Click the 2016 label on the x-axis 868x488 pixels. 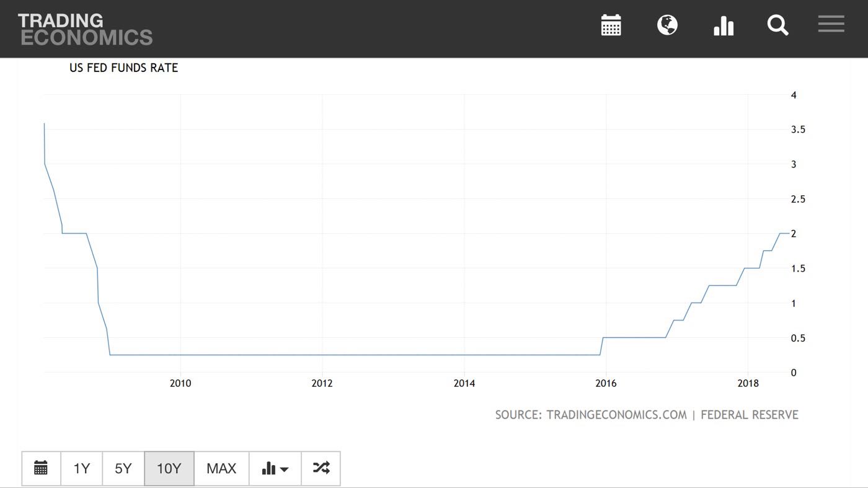click(x=606, y=383)
